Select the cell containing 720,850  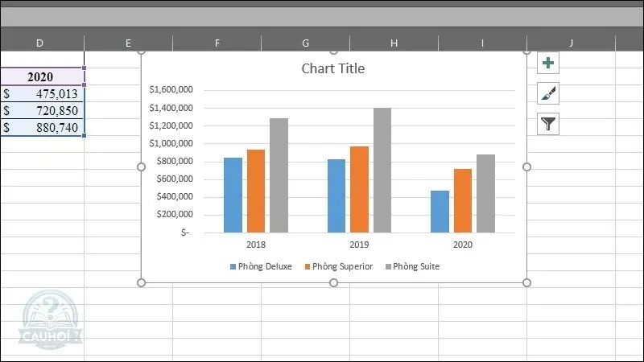point(42,110)
